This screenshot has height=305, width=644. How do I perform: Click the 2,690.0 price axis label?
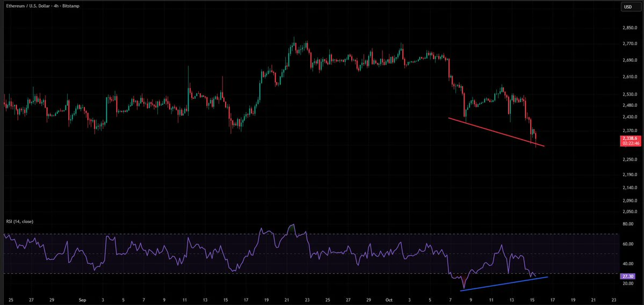[x=629, y=60]
